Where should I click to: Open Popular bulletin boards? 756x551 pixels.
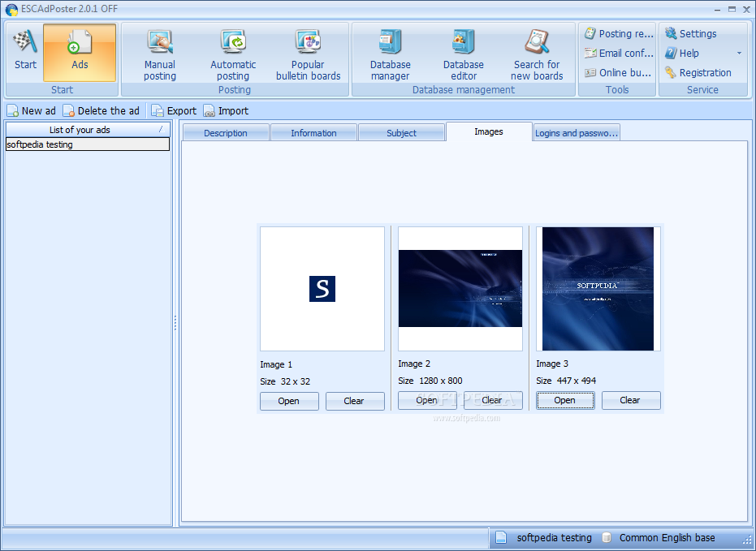308,54
